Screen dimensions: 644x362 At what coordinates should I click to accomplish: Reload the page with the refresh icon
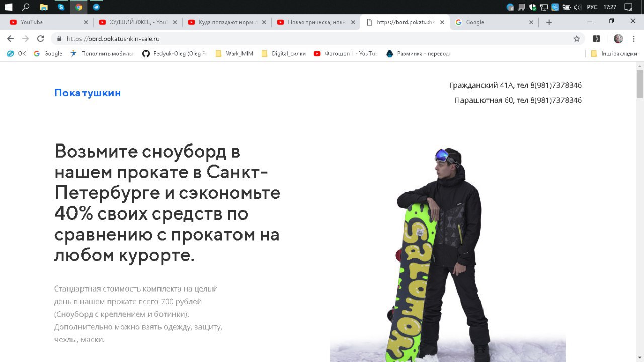(x=41, y=39)
